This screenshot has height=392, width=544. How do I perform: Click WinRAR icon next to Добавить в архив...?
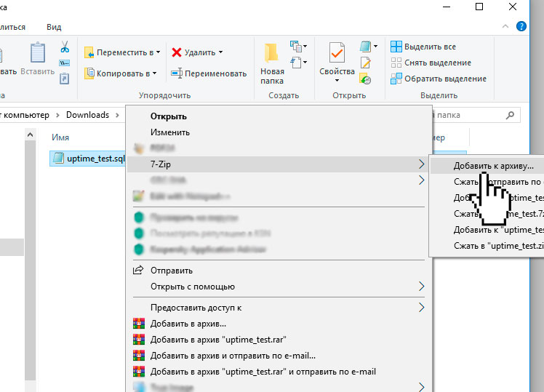[139, 324]
